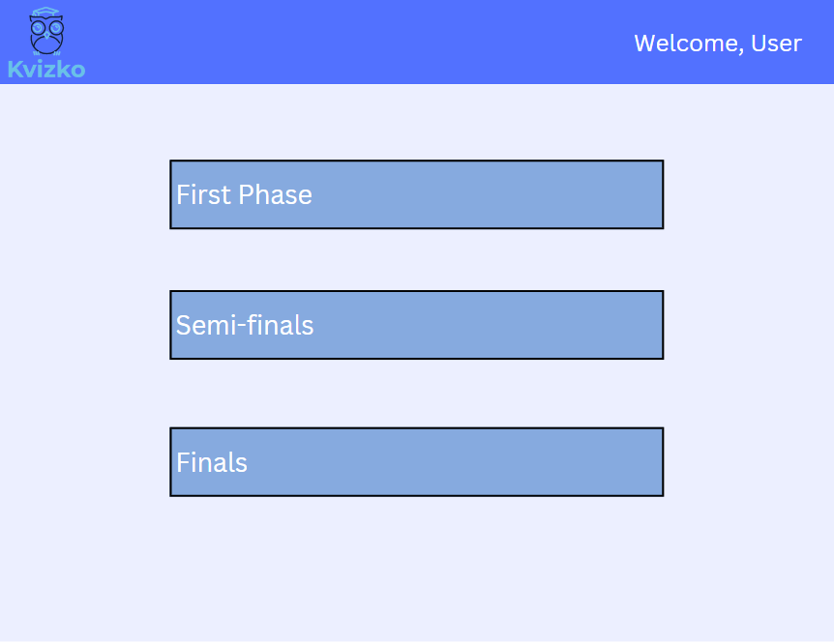Click the Kvizko owl logo icon
Image resolution: width=834 pixels, height=644 pixels.
pyautogui.click(x=45, y=32)
